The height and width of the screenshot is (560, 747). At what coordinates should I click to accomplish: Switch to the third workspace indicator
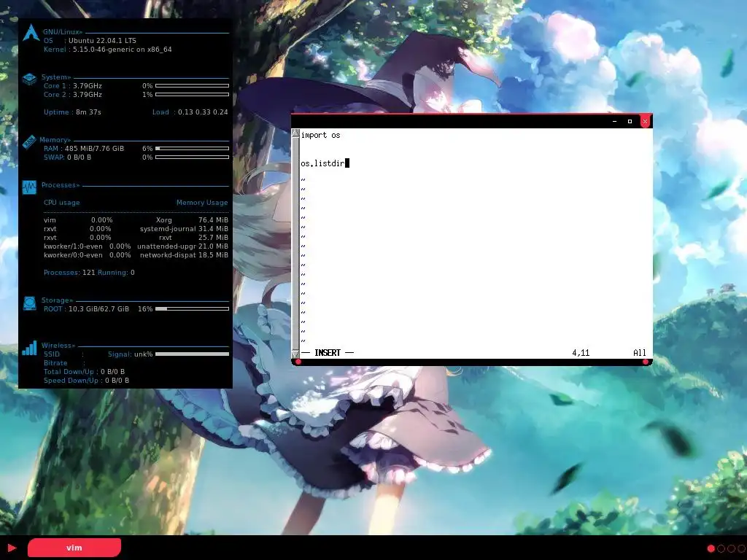[731, 548]
